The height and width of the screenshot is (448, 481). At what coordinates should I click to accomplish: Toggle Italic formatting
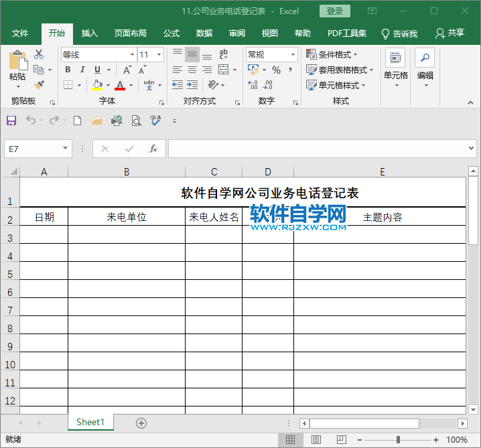tap(82, 70)
